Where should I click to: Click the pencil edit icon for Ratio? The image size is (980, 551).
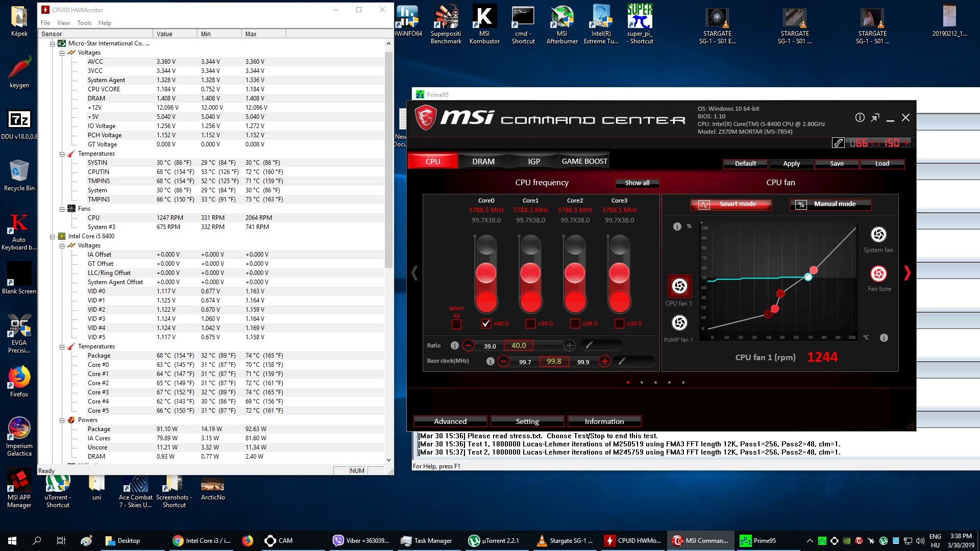coord(589,345)
